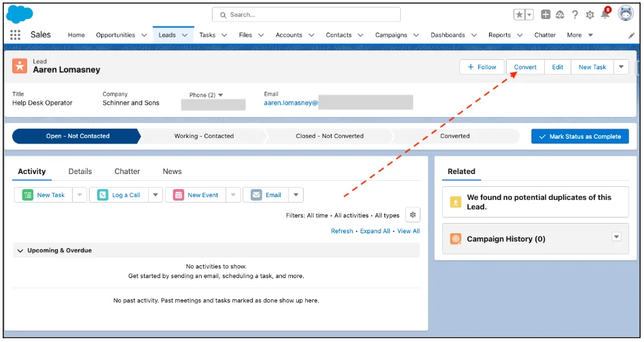
Task: Open Email action options arrow
Action: [x=296, y=195]
